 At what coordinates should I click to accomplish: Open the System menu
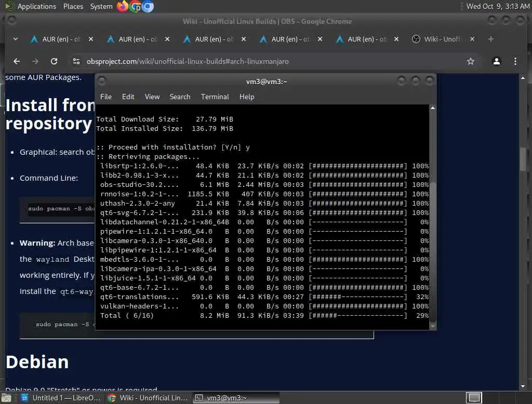(101, 6)
